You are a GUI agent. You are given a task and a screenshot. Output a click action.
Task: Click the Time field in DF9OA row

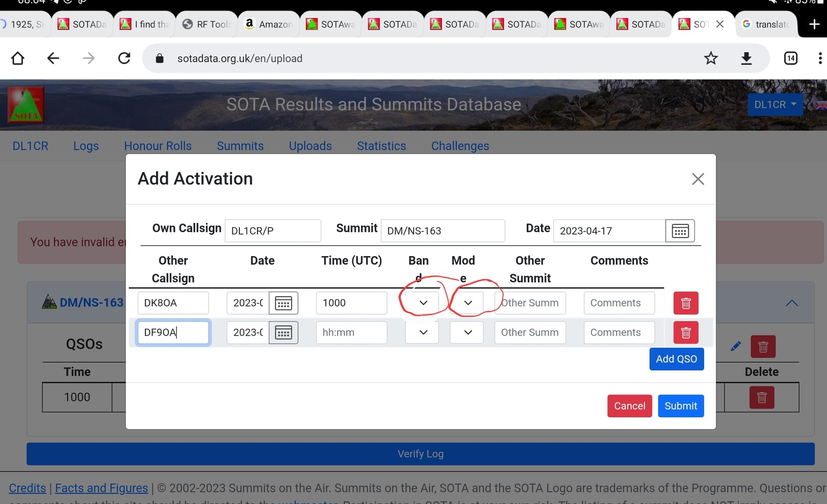tap(351, 332)
